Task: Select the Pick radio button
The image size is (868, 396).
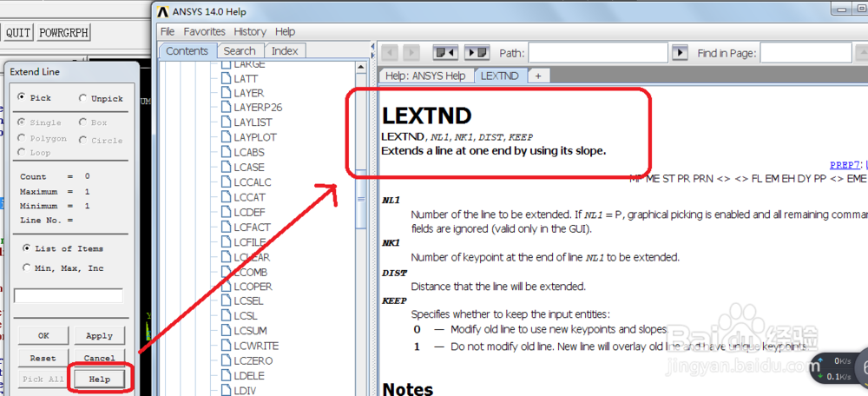Action: [22, 97]
